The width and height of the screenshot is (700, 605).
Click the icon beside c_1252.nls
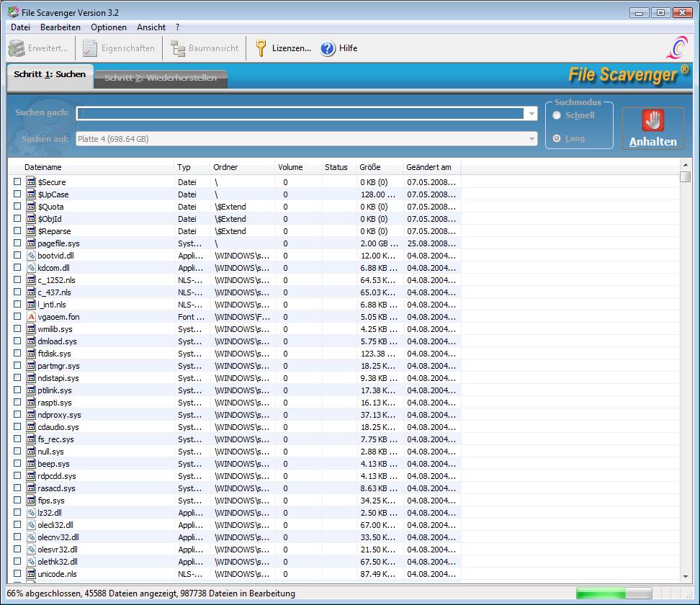(x=31, y=280)
